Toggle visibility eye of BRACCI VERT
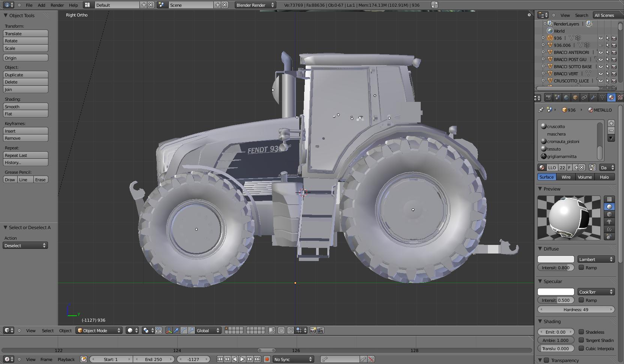Image resolution: width=624 pixels, height=364 pixels. pos(600,74)
